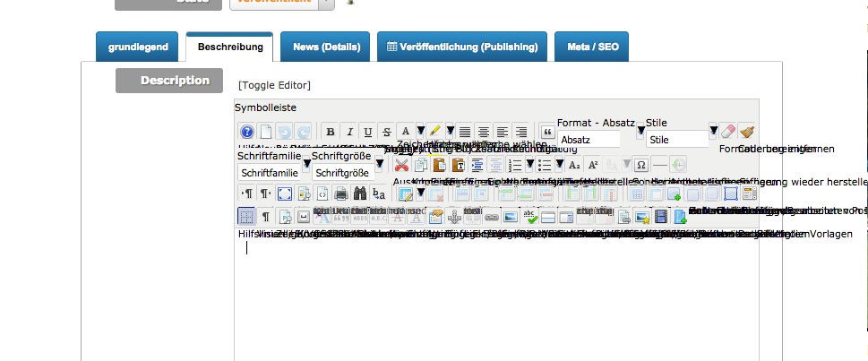
Task: Open the bullet list style dropdown arrow
Action: (560, 164)
